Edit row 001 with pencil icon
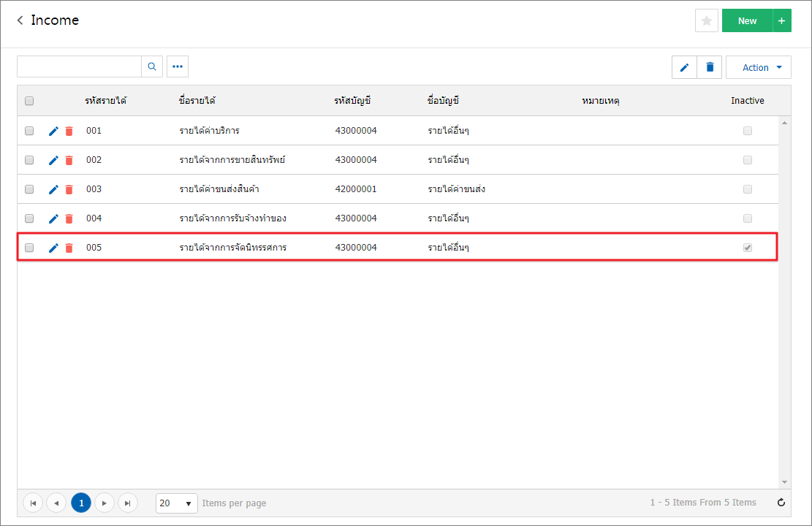This screenshot has width=812, height=526. click(x=53, y=131)
